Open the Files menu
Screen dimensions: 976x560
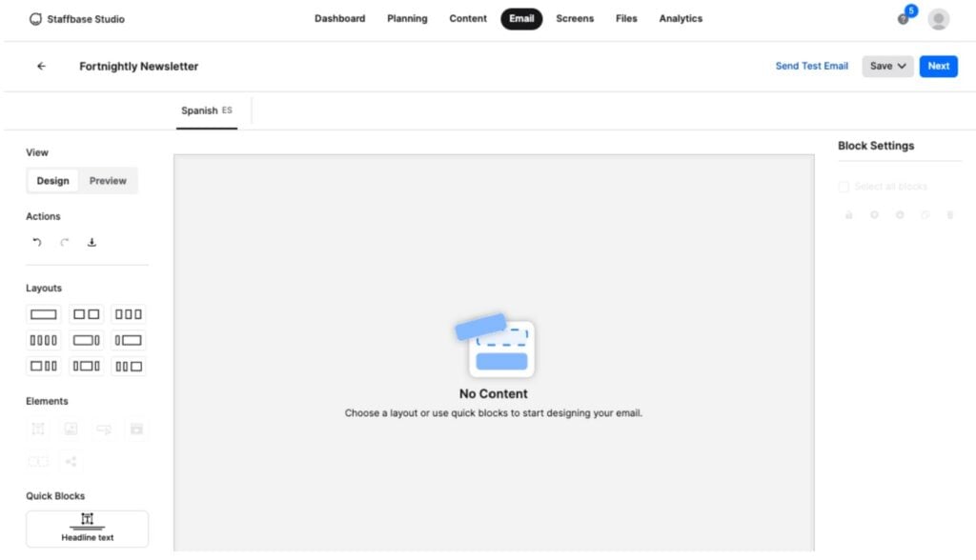(x=626, y=19)
